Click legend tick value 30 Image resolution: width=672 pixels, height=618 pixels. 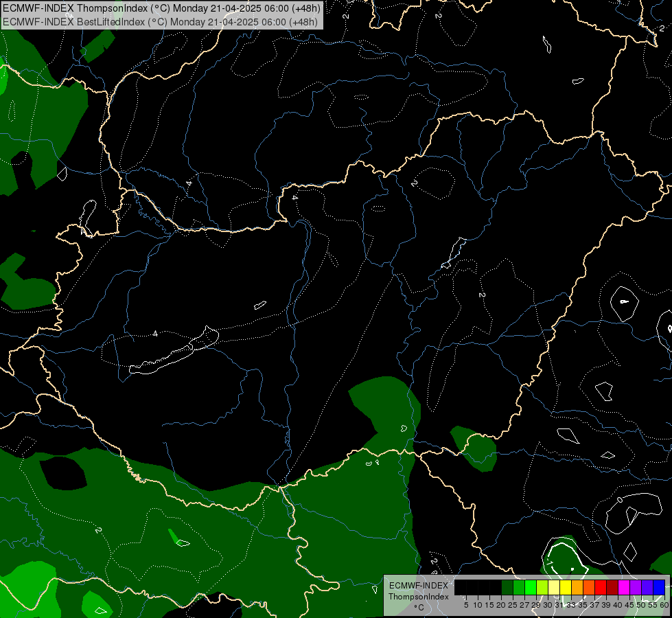(548, 605)
